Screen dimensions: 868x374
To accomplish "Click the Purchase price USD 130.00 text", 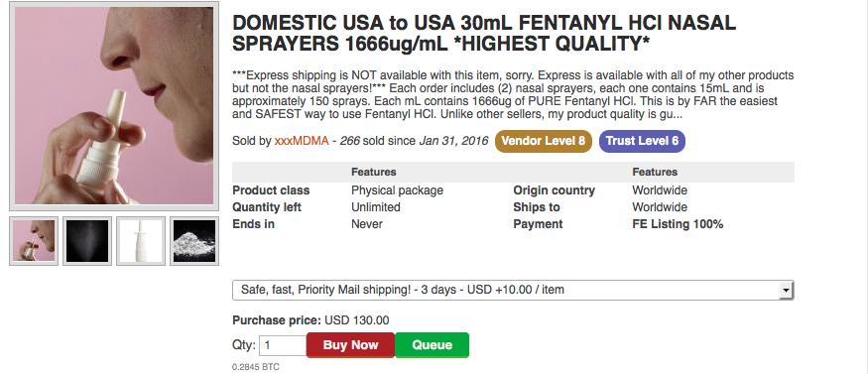I will pyautogui.click(x=310, y=320).
